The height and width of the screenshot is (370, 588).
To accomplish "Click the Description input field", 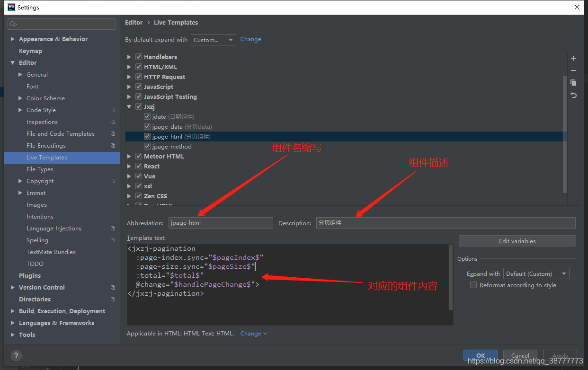I will (x=445, y=223).
